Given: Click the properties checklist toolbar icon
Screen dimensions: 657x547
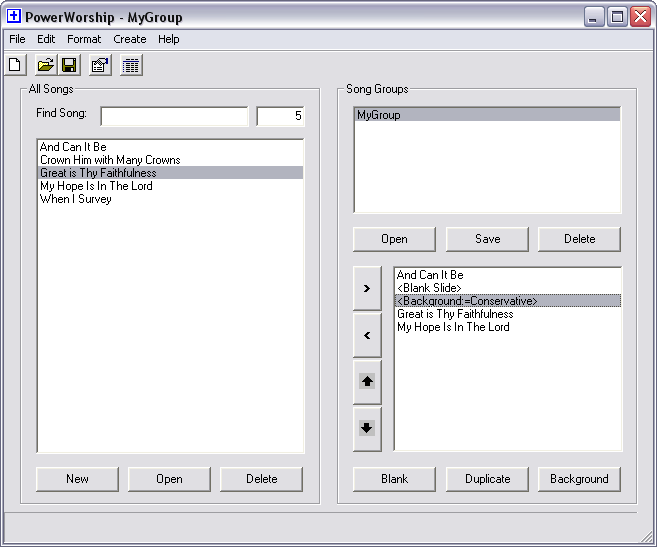Looking at the screenshot, I should [x=100, y=65].
